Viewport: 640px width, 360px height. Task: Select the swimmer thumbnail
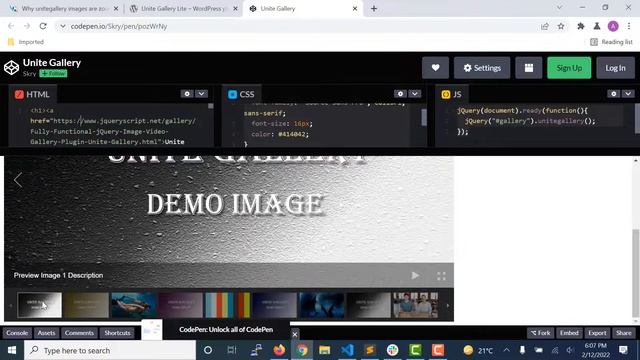(133, 304)
